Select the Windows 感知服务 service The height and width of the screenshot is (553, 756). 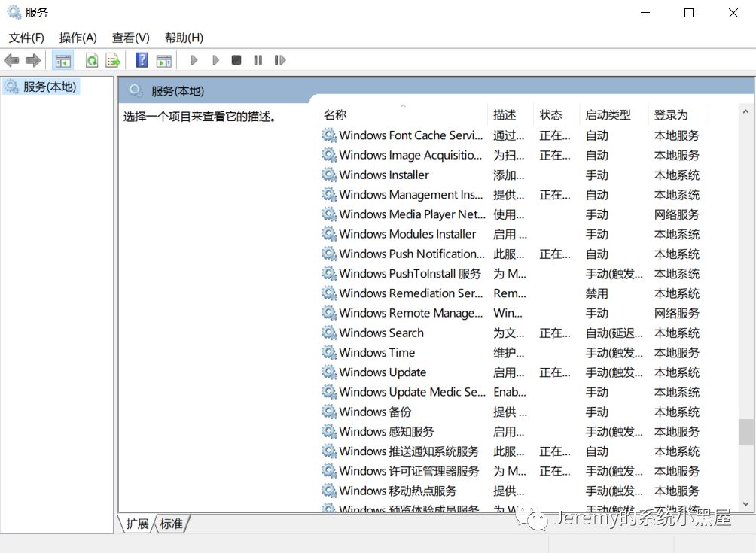(387, 432)
